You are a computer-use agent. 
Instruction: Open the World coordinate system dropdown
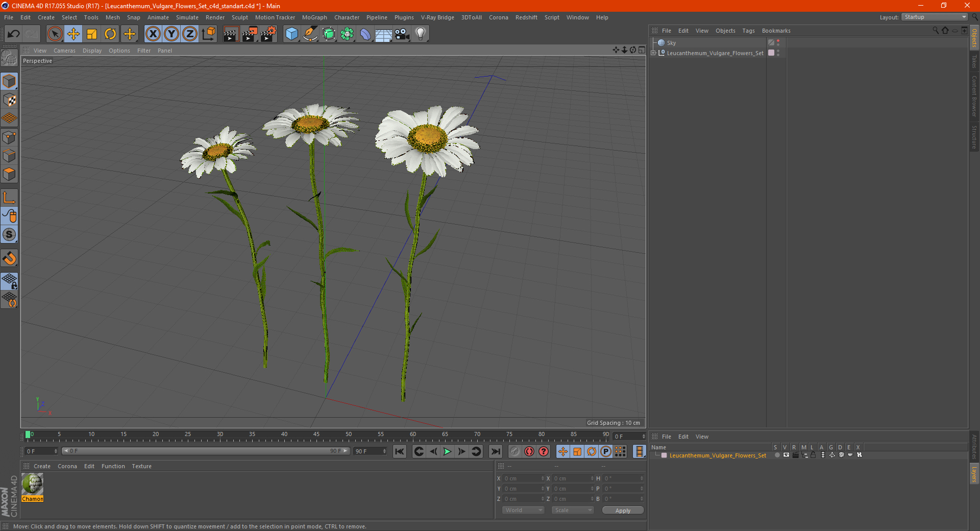click(x=523, y=510)
